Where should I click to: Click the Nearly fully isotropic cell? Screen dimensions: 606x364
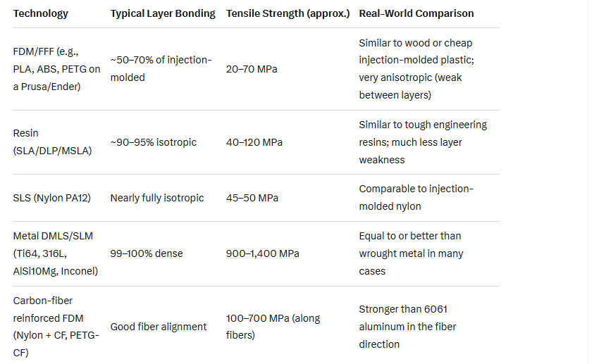156,198
